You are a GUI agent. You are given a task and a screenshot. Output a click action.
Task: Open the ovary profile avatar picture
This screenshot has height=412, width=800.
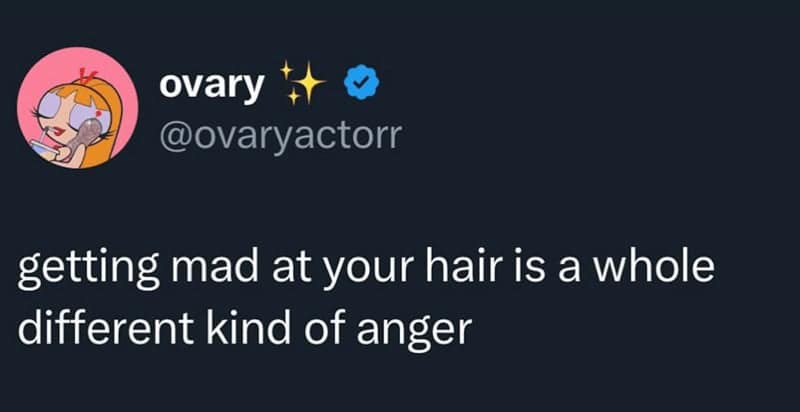78,108
